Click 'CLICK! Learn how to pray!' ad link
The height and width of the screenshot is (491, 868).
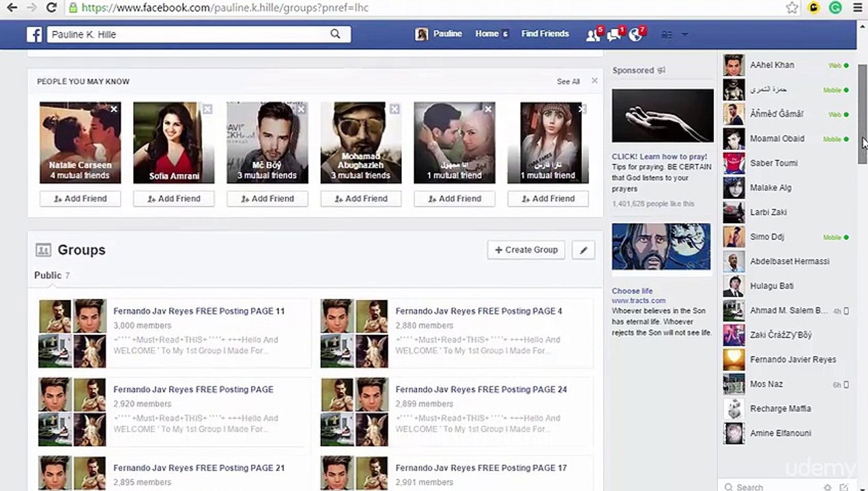click(659, 157)
